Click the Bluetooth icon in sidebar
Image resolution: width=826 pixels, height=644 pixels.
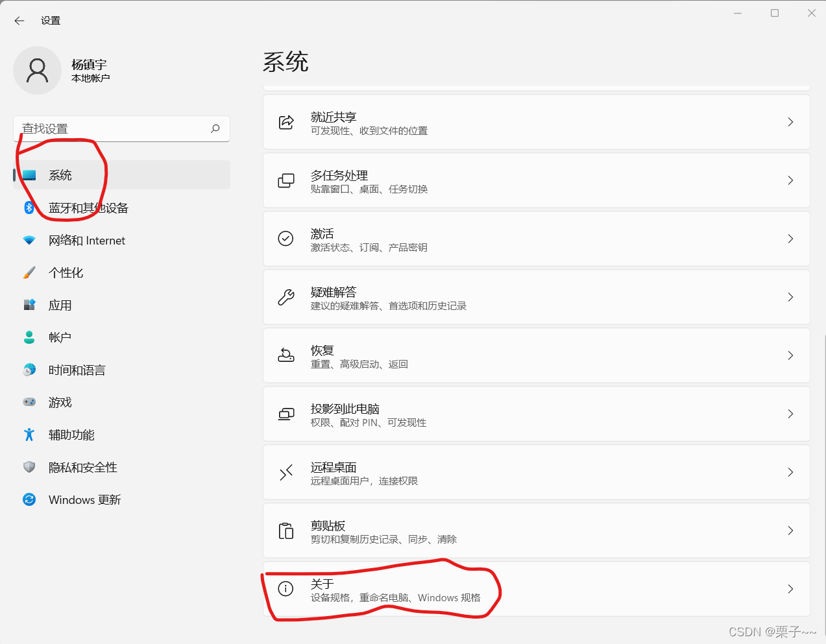tap(29, 208)
